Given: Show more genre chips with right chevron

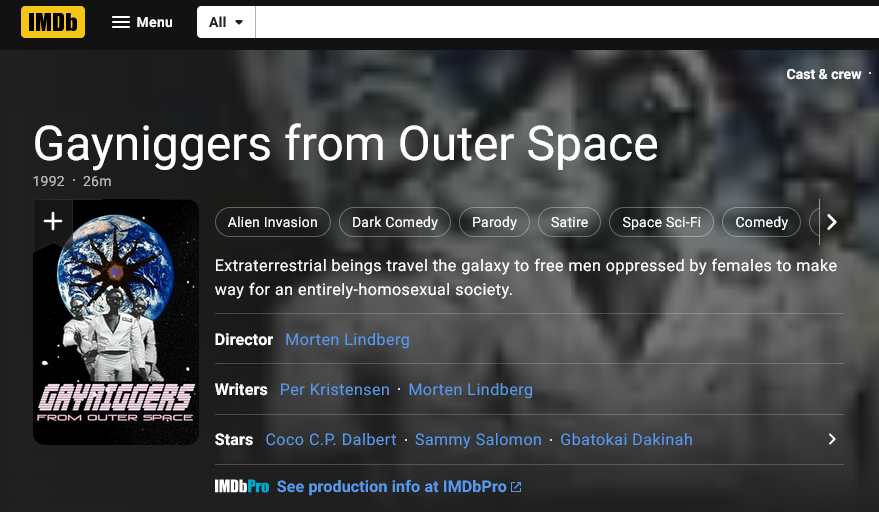Looking at the screenshot, I should tap(832, 222).
